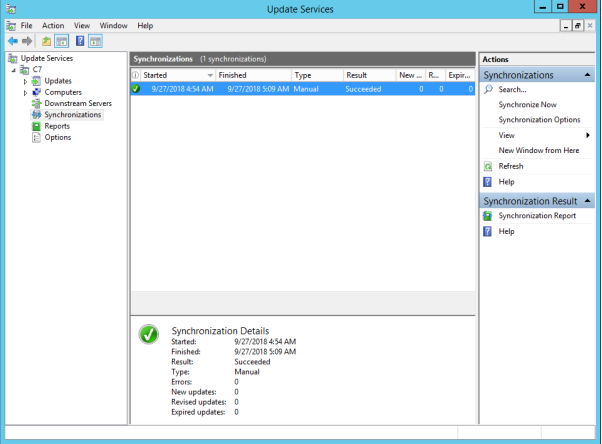Open the Window menu
This screenshot has width=602, height=444.
(113, 26)
